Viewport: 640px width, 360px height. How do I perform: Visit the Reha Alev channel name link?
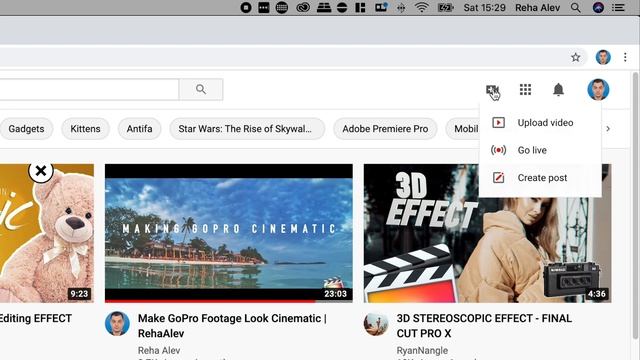point(159,350)
